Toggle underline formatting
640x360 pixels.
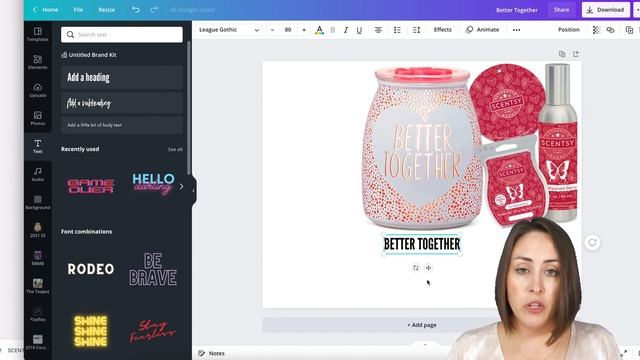359,30
